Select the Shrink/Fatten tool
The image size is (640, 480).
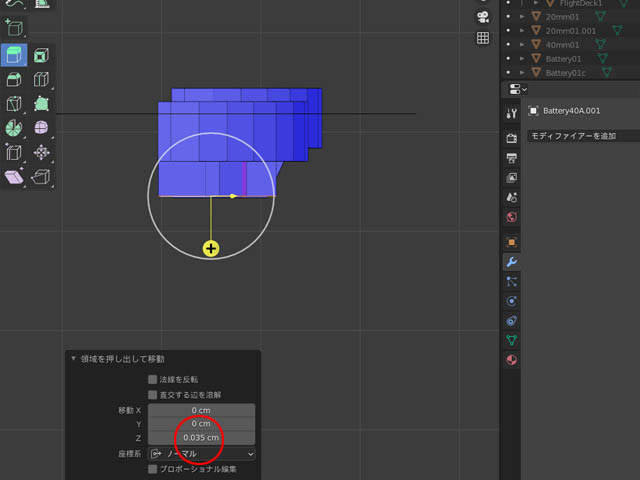[x=41, y=152]
